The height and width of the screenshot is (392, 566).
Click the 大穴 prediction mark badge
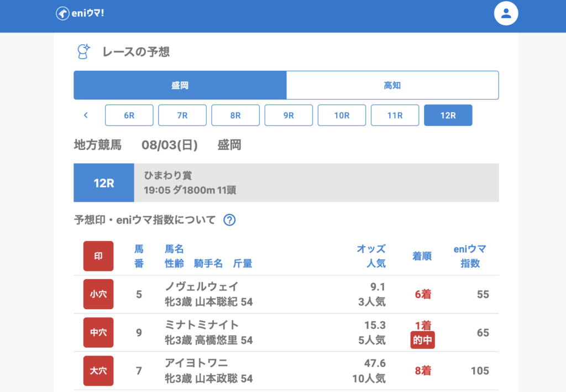98,370
